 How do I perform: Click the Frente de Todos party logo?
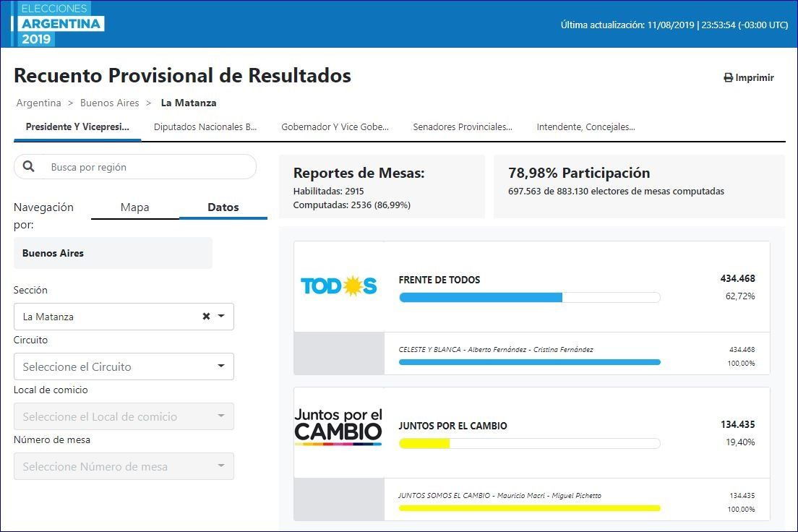[338, 287]
